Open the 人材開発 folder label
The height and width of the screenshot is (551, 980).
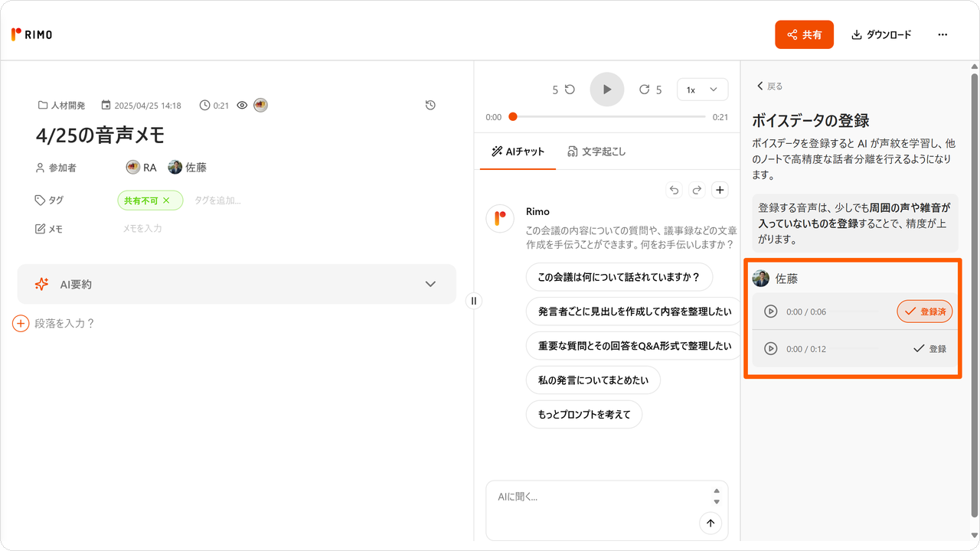pyautogui.click(x=61, y=106)
